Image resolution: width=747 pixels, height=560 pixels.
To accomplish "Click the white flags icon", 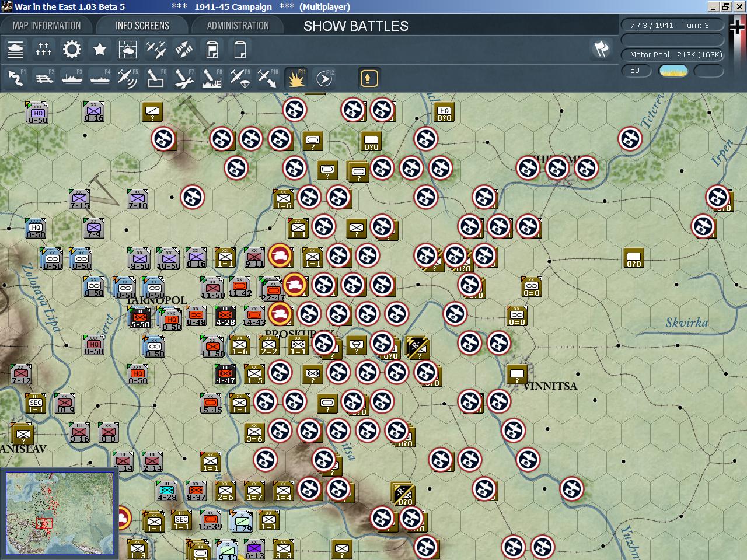I will coord(601,50).
